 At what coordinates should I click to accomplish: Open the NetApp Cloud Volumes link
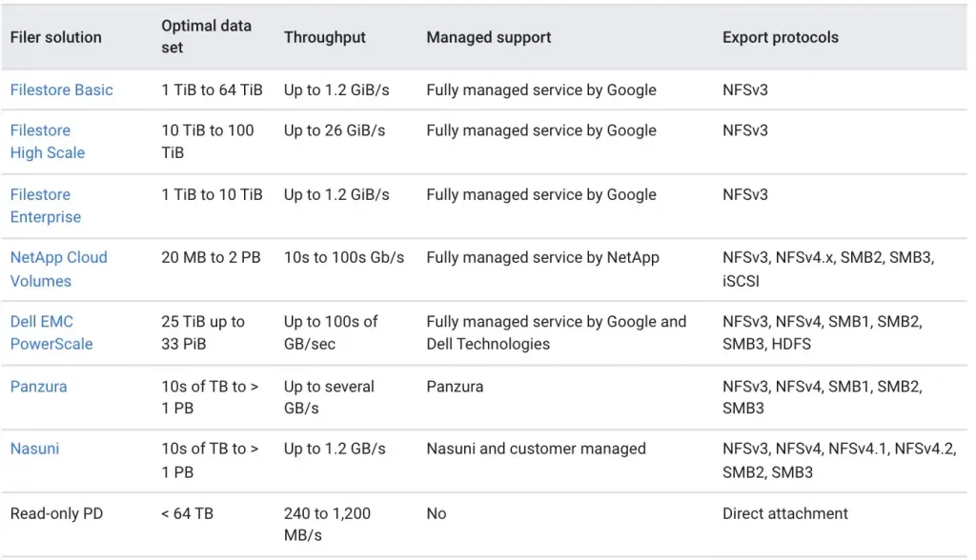coord(58,269)
